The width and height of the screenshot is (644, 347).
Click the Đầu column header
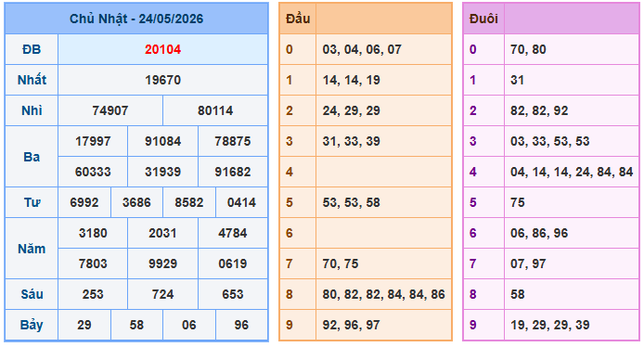(x=298, y=19)
